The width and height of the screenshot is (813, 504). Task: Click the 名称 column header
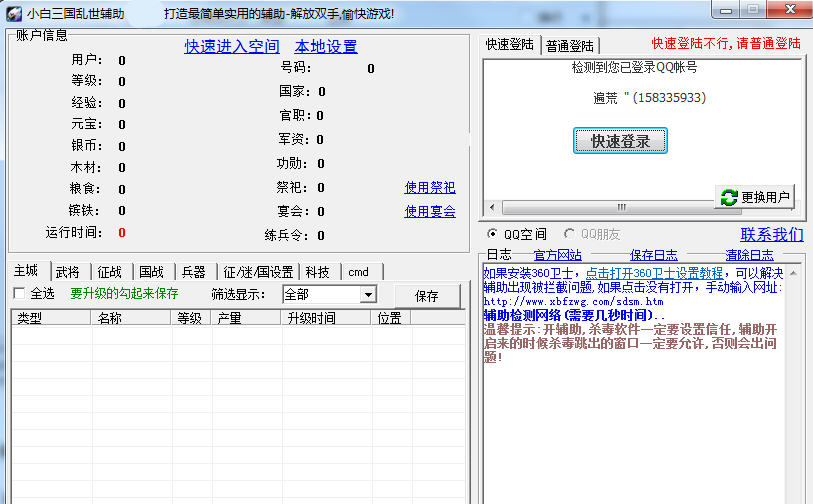pyautogui.click(x=131, y=318)
